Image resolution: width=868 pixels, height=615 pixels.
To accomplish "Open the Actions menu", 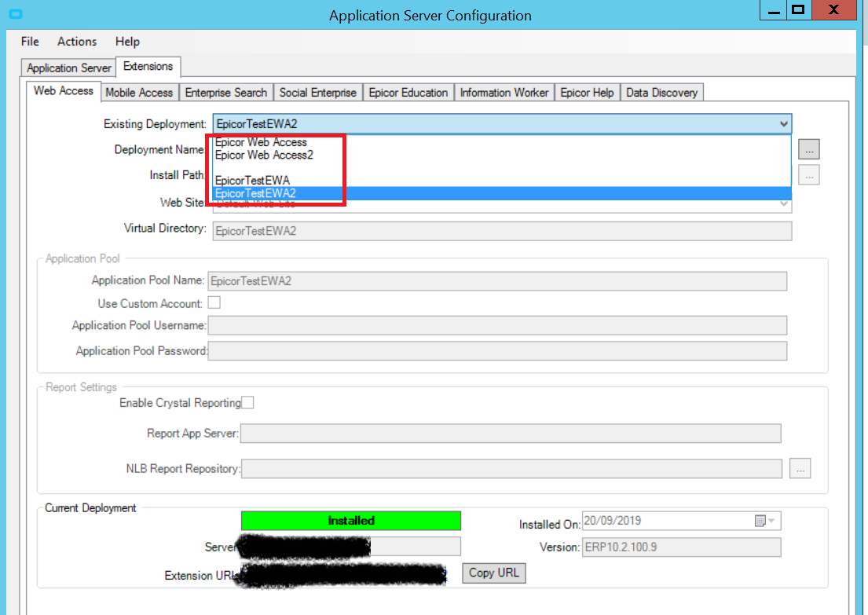I will tap(77, 42).
